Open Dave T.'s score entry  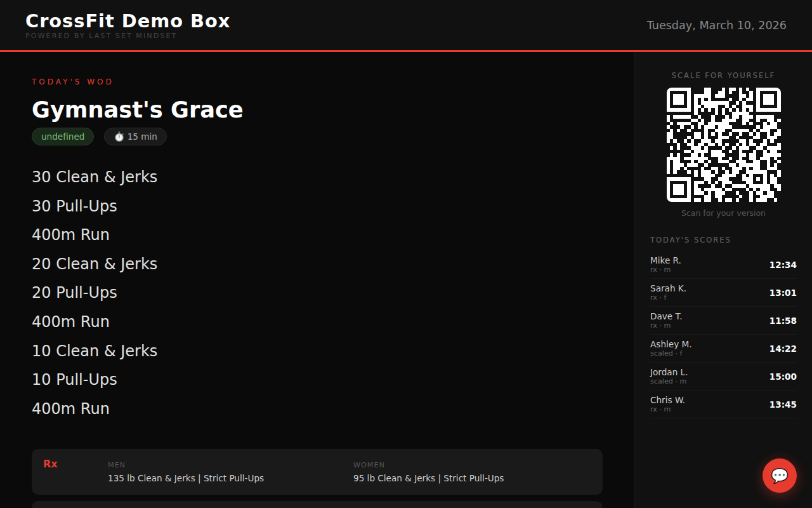(723, 321)
